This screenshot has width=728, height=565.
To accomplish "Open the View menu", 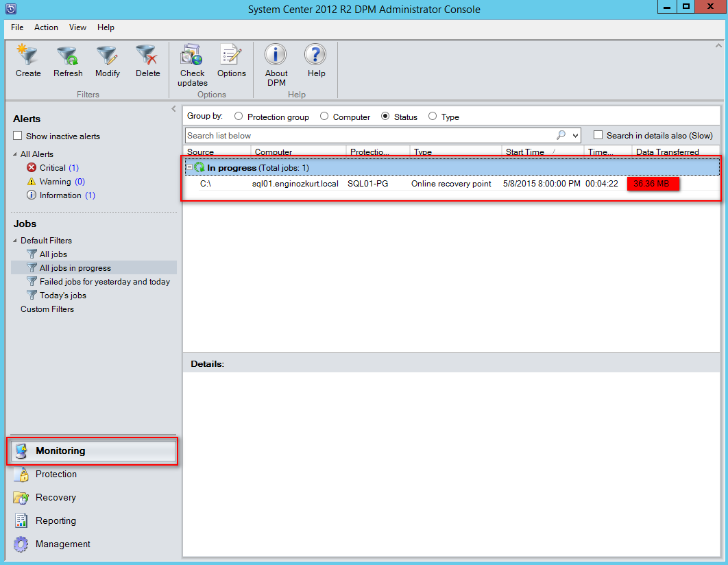I will coord(77,27).
